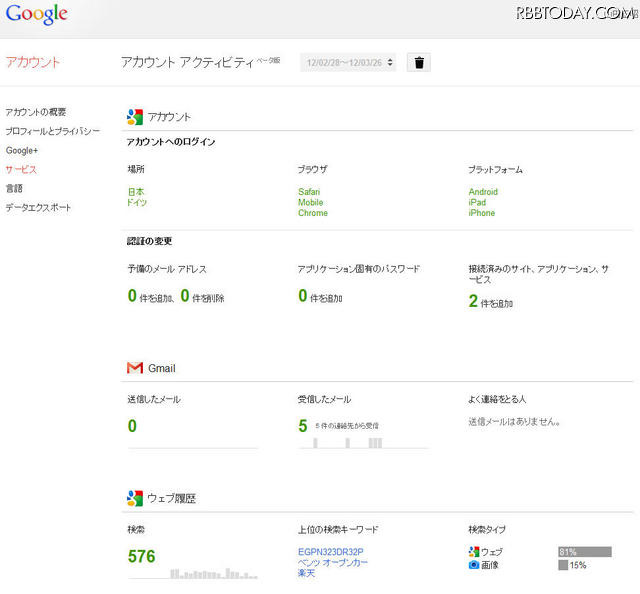Open the date range dropdown
This screenshot has width=640, height=594.
347,62
